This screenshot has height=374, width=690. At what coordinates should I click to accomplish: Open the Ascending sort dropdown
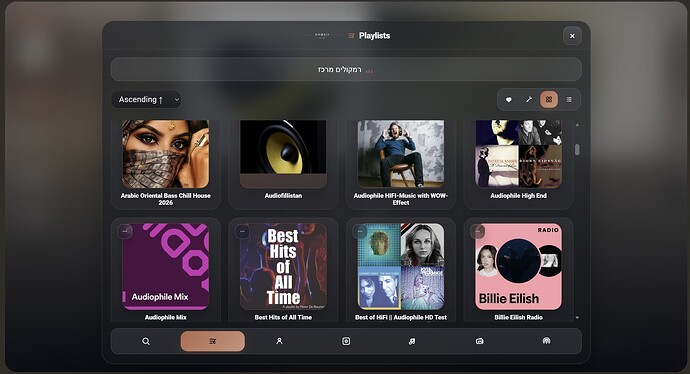tap(146, 99)
